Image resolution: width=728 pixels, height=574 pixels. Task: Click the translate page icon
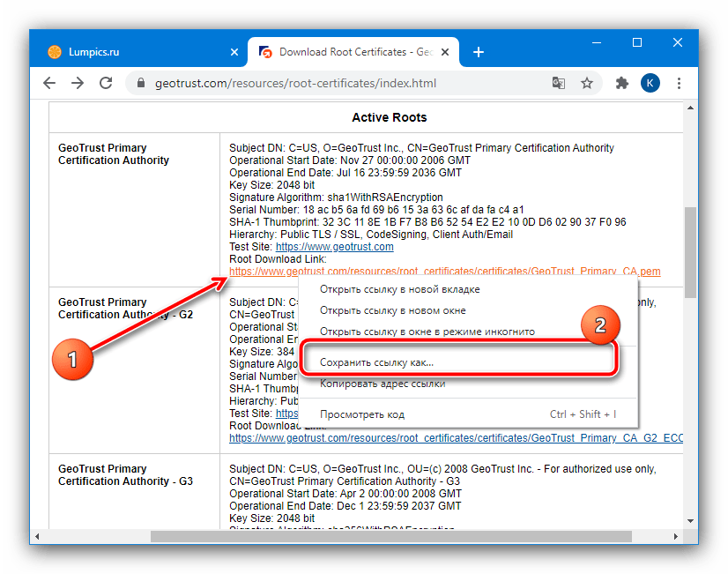point(558,84)
